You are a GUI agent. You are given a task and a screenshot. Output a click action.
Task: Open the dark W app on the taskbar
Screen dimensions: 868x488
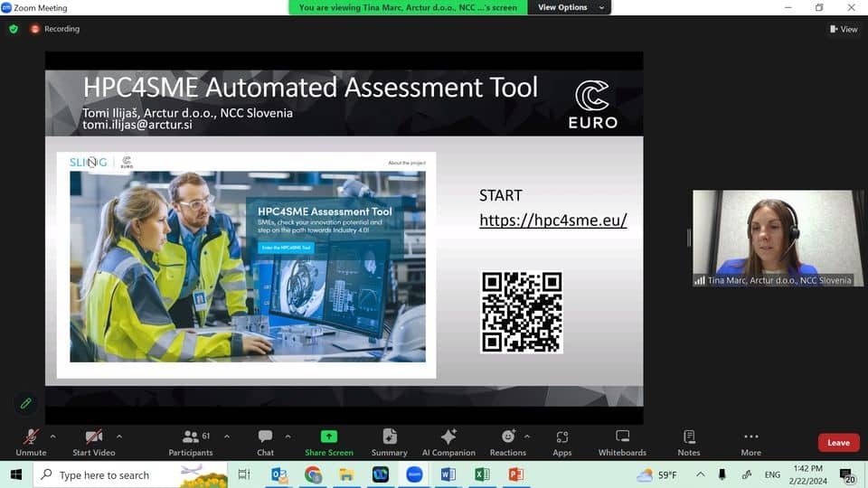[381, 474]
